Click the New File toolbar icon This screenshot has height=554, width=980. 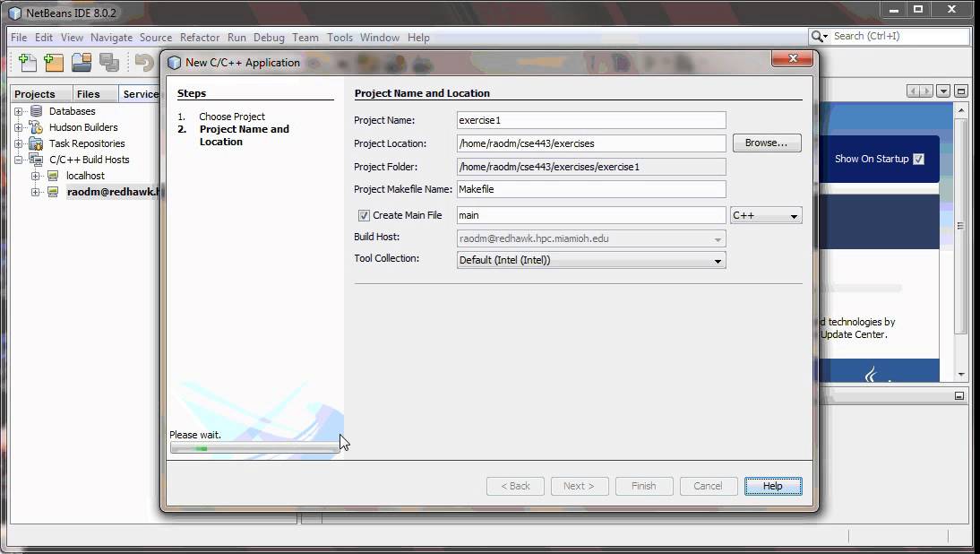tap(28, 62)
